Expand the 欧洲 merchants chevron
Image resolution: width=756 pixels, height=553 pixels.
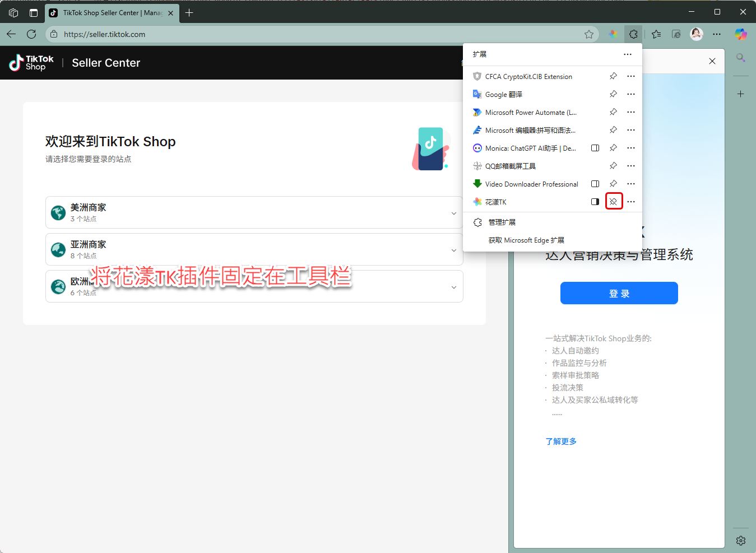pos(453,287)
